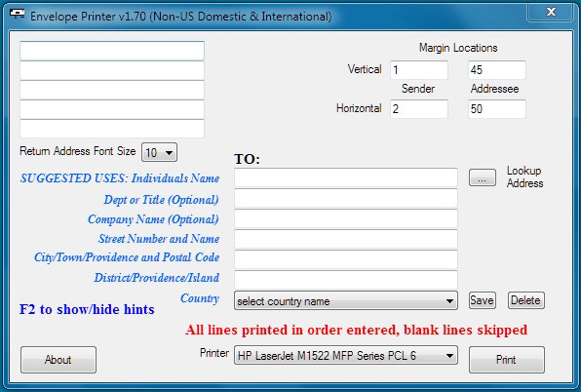
Task: Click the 'Return Address Font Size' label
Action: pyautogui.click(x=77, y=151)
